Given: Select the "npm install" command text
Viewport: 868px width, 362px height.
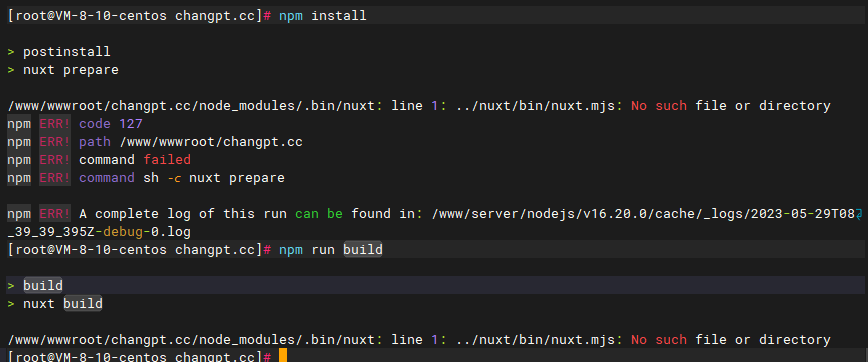Looking at the screenshot, I should tap(322, 15).
